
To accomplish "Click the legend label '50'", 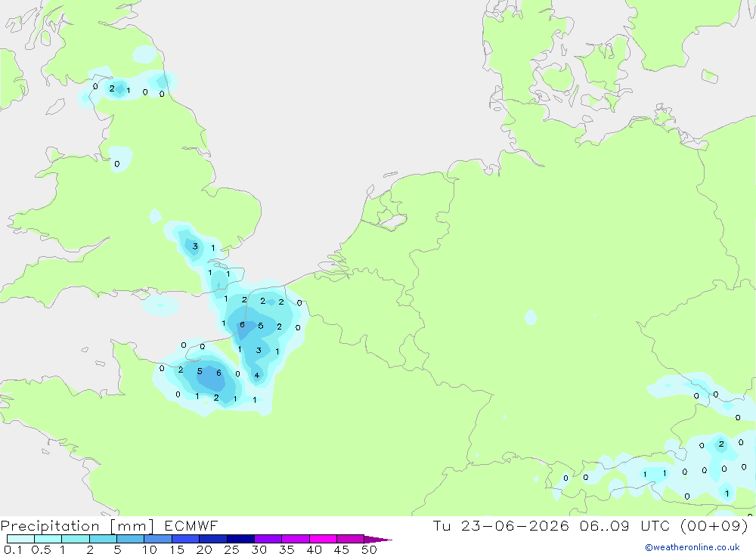I will [369, 549].
